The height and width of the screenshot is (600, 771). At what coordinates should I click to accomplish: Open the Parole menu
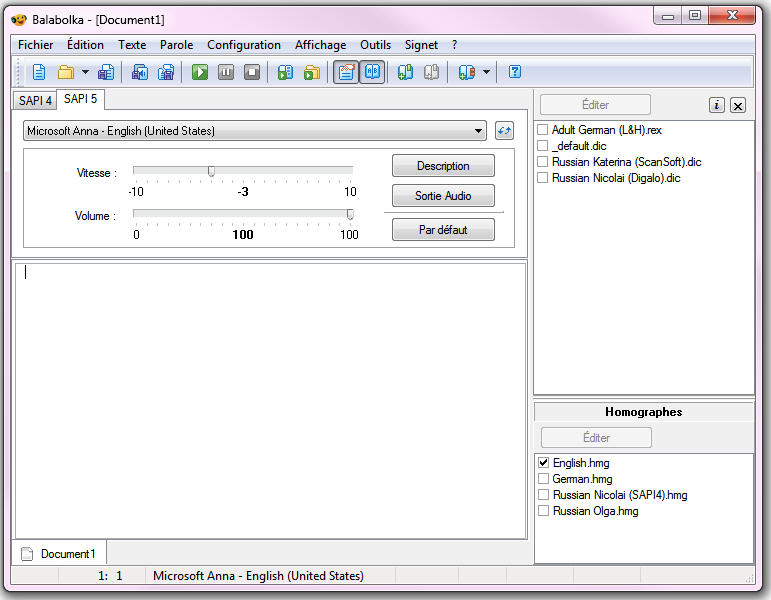click(x=176, y=45)
